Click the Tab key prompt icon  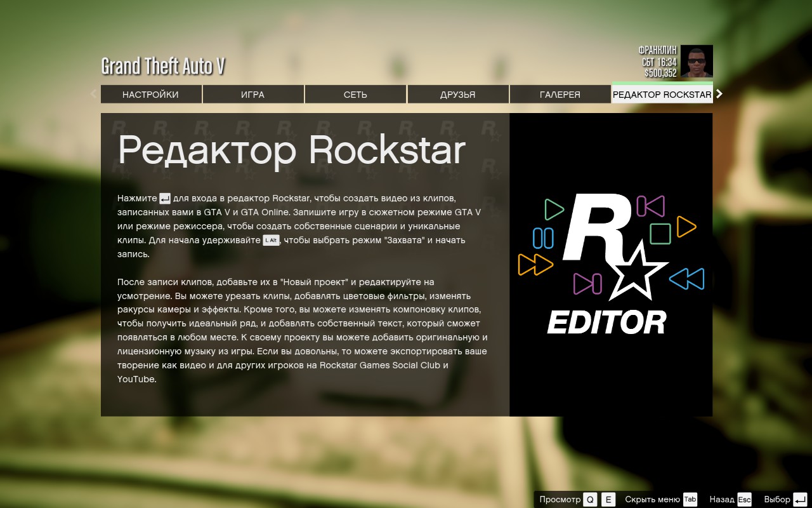(690, 500)
